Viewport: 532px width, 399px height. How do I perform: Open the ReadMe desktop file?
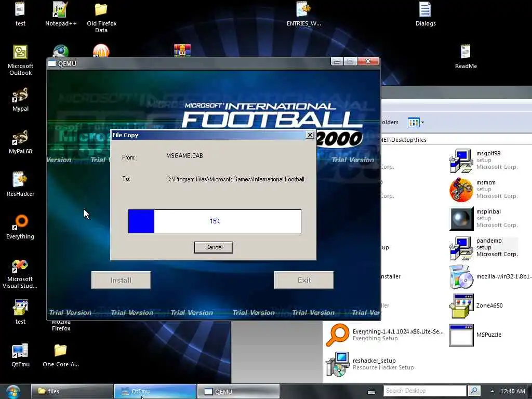click(466, 57)
